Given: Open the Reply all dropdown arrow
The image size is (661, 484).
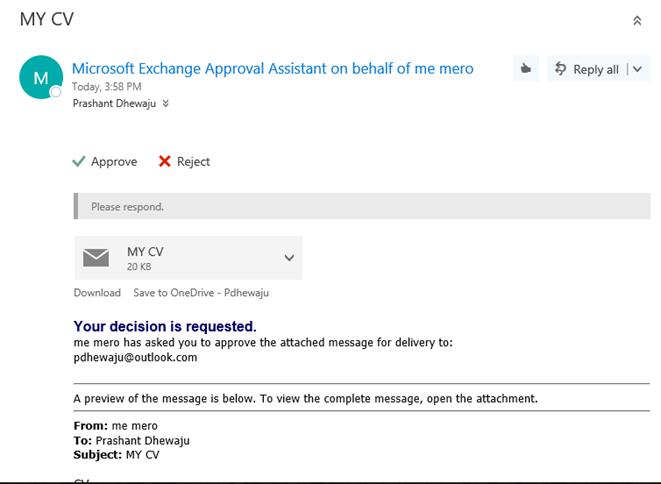Looking at the screenshot, I should [637, 69].
